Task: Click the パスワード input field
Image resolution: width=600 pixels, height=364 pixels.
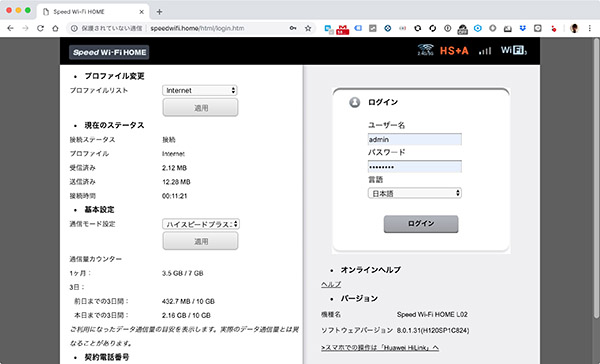Action: (x=415, y=166)
